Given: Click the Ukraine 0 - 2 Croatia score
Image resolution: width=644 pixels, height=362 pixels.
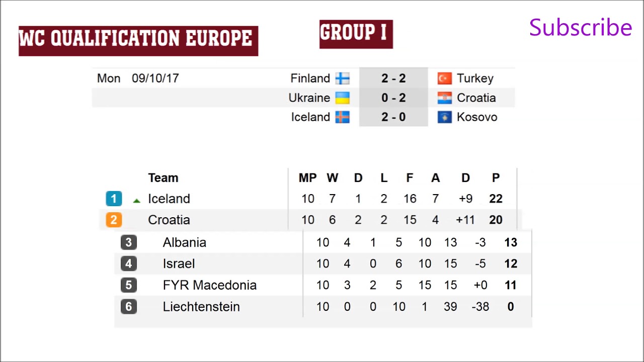Looking at the screenshot, I should [393, 98].
